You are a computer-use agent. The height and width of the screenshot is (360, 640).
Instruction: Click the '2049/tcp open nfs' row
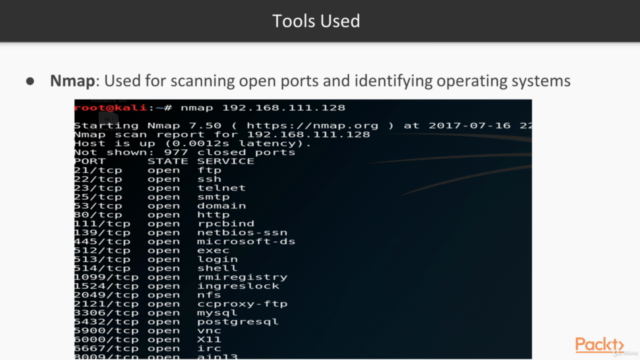click(148, 296)
